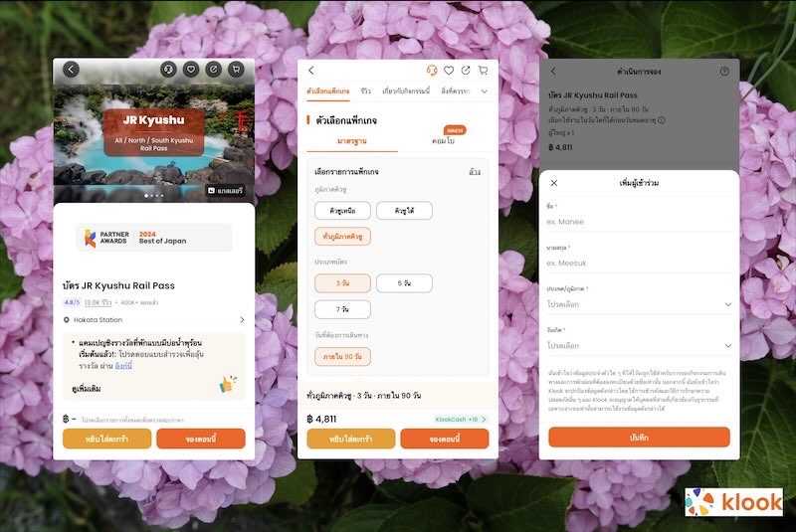This screenshot has width=796, height=532.
Task: Add pass to cart on the 4,811 baht screen
Action: pos(351,439)
